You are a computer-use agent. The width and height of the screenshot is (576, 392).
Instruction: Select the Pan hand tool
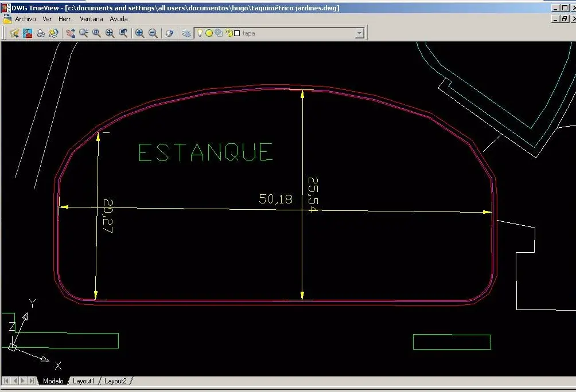point(71,33)
